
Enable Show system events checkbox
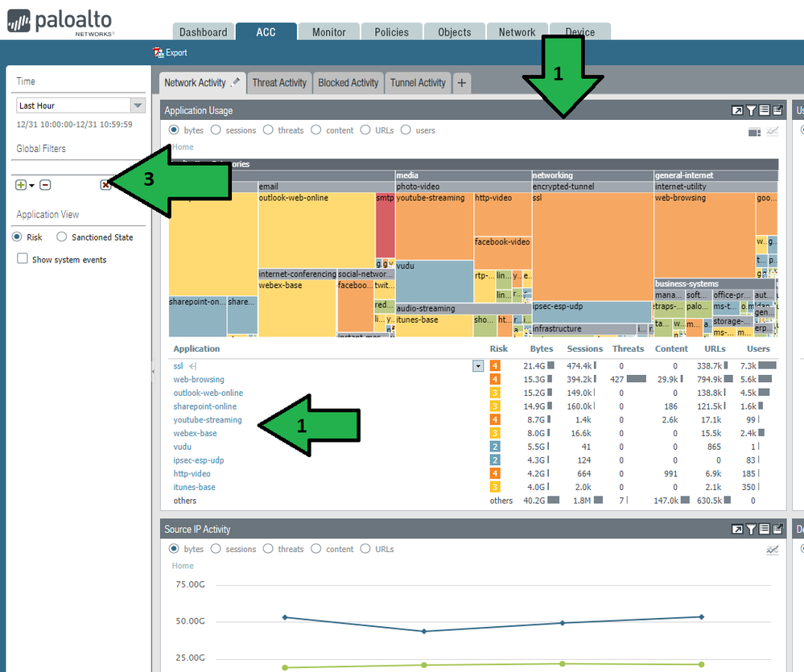23,259
